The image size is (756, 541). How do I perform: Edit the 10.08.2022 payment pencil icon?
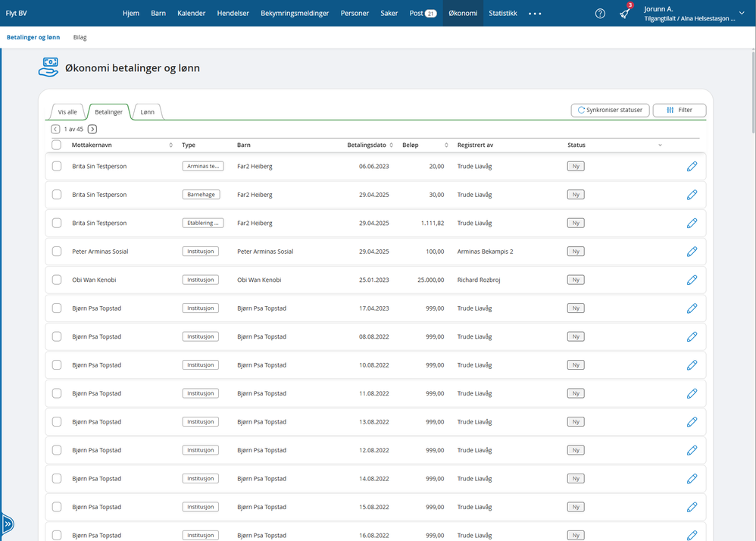692,365
